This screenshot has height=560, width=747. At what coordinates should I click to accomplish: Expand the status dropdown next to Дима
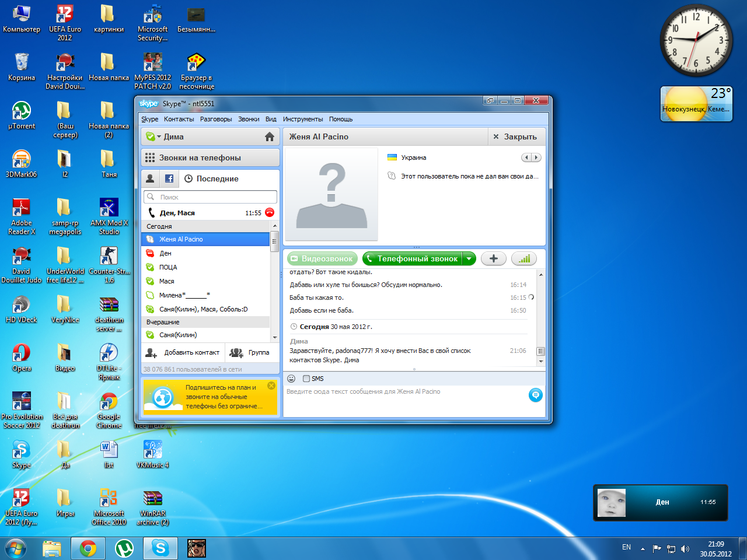pos(159,136)
